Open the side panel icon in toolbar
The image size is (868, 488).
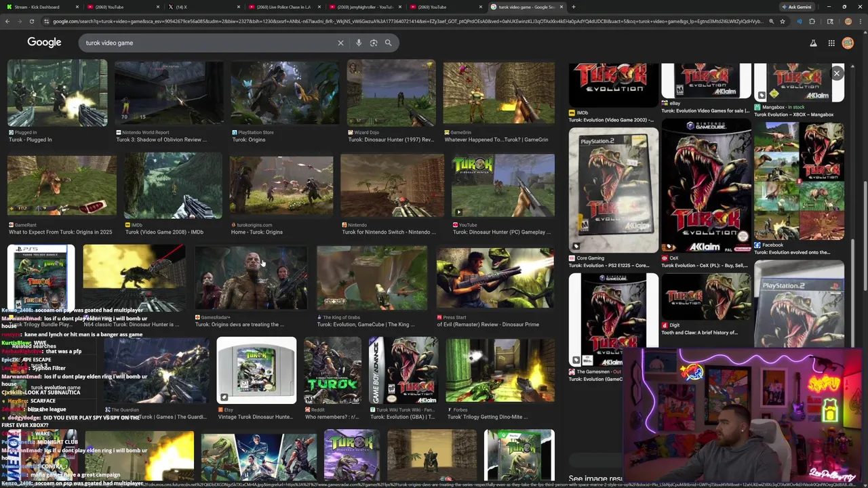pyautogui.click(x=830, y=21)
